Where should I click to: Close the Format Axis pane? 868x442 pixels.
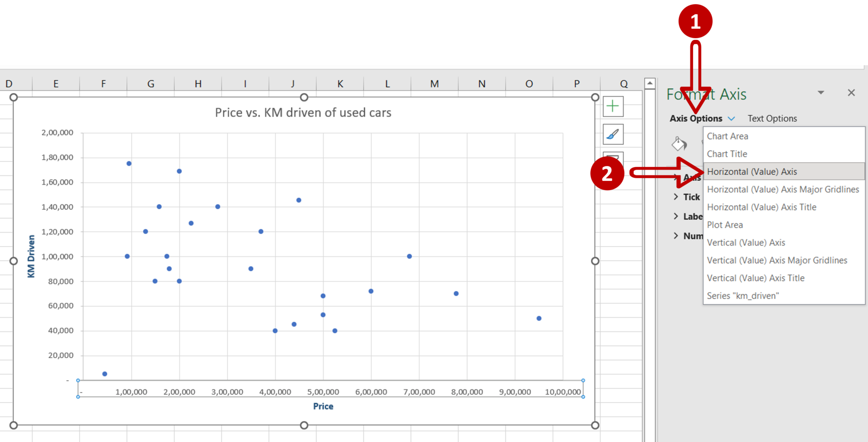pyautogui.click(x=851, y=92)
